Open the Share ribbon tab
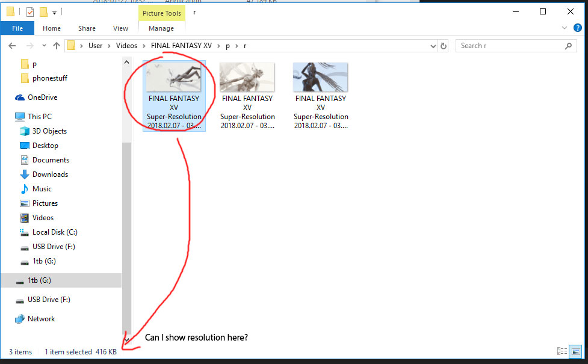The image size is (588, 364). point(87,28)
